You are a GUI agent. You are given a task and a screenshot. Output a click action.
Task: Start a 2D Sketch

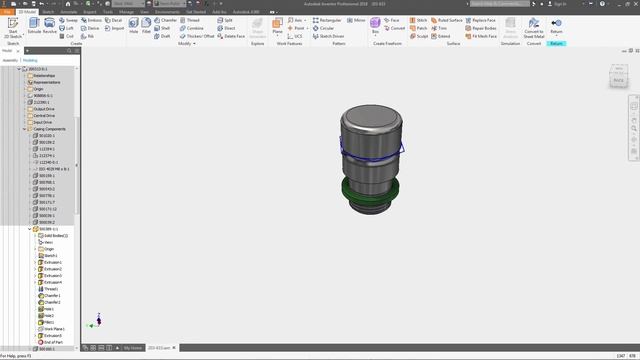(13, 27)
